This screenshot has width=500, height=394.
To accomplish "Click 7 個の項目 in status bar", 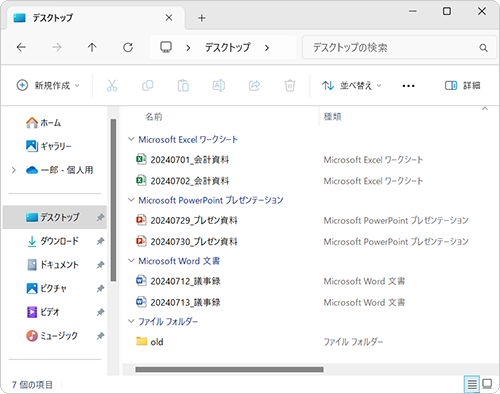I will click(x=32, y=385).
